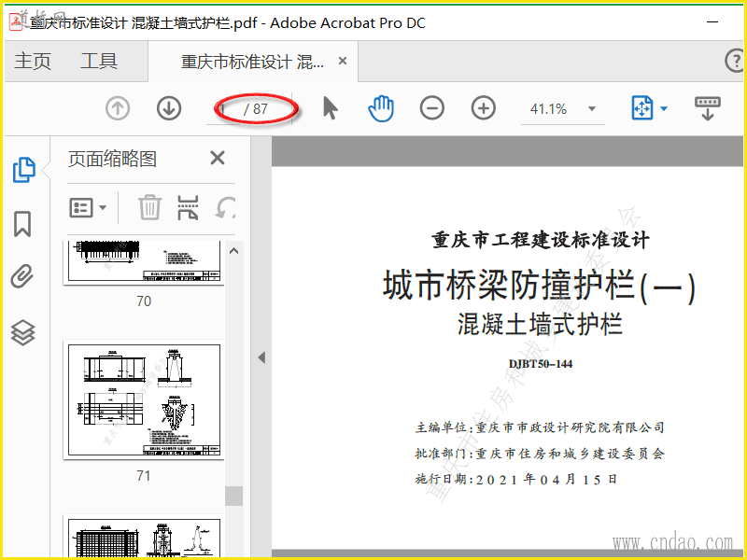Click the heading 重庆市工程建设标准设计
The image size is (747, 560).
[541, 241]
